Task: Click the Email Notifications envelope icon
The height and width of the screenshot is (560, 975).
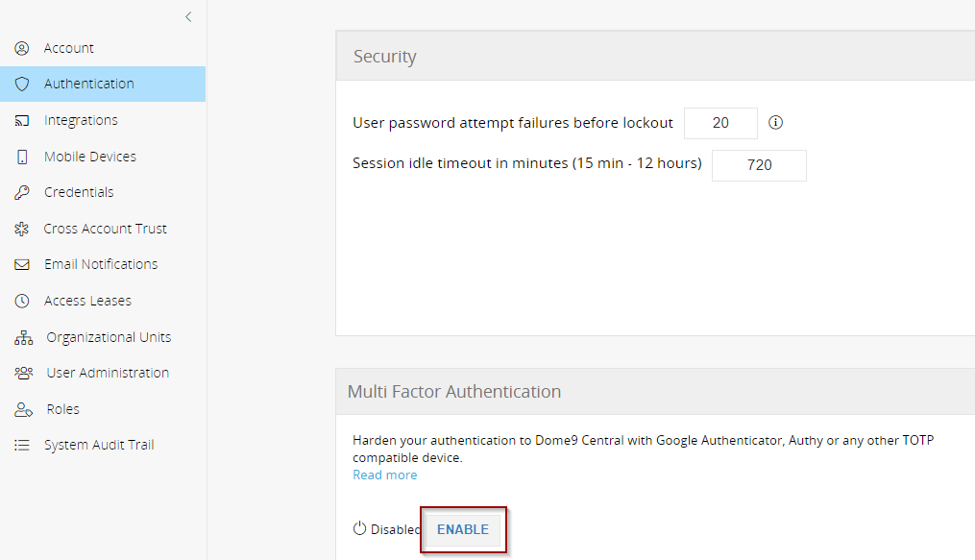Action: [x=22, y=265]
